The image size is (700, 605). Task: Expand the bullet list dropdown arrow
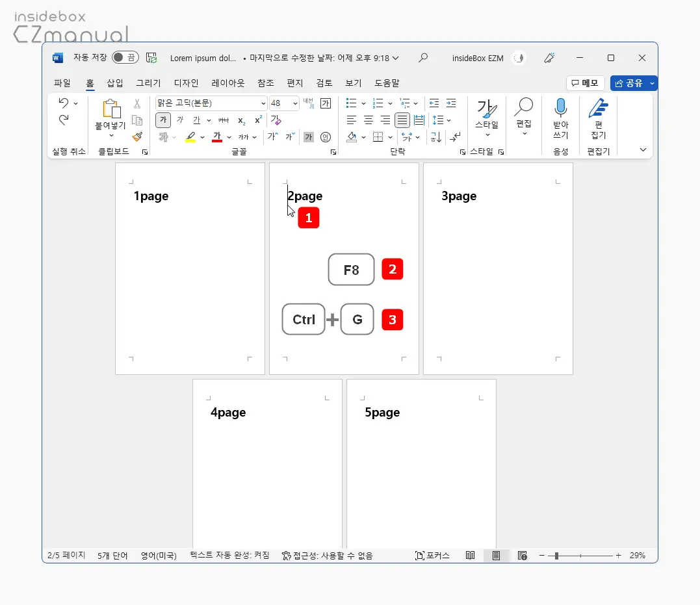tap(363, 103)
